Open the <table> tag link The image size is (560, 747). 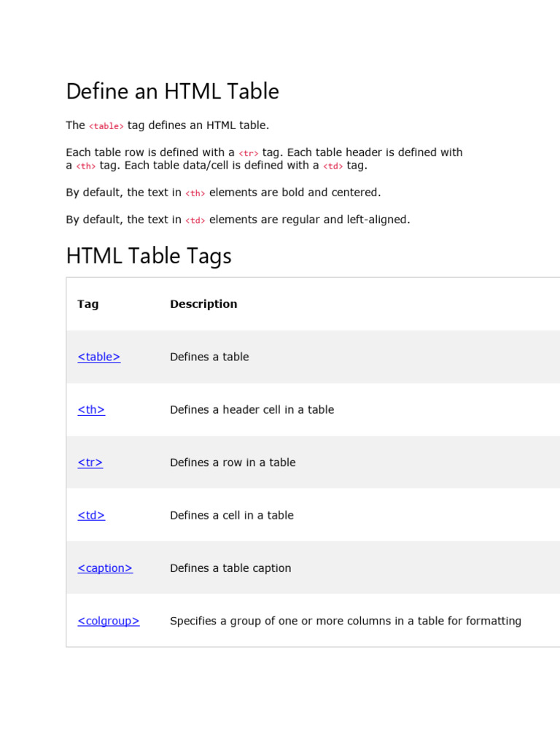(98, 357)
